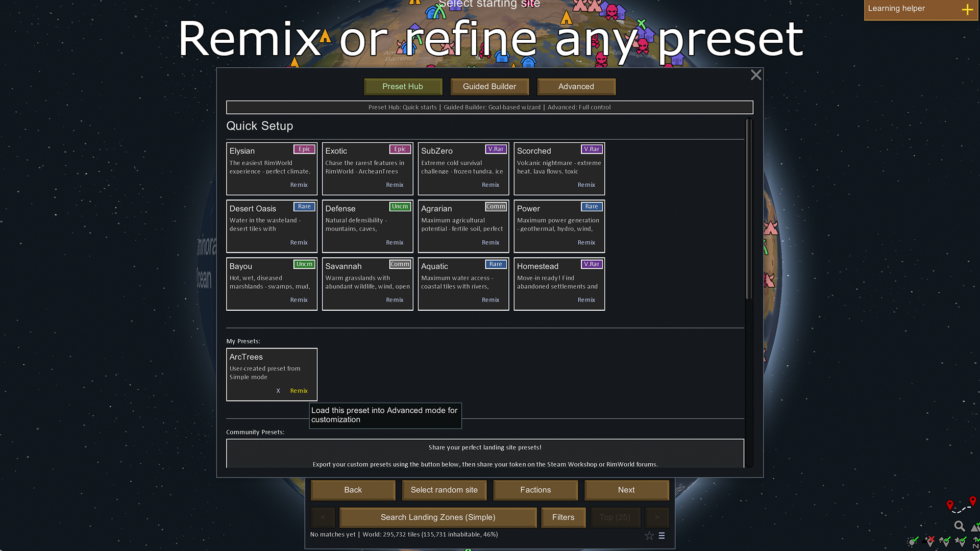Select the Desert Oasis preset title

click(x=253, y=209)
